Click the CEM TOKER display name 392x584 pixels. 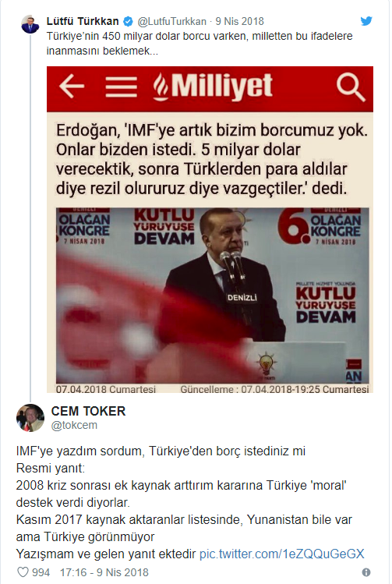click(88, 411)
